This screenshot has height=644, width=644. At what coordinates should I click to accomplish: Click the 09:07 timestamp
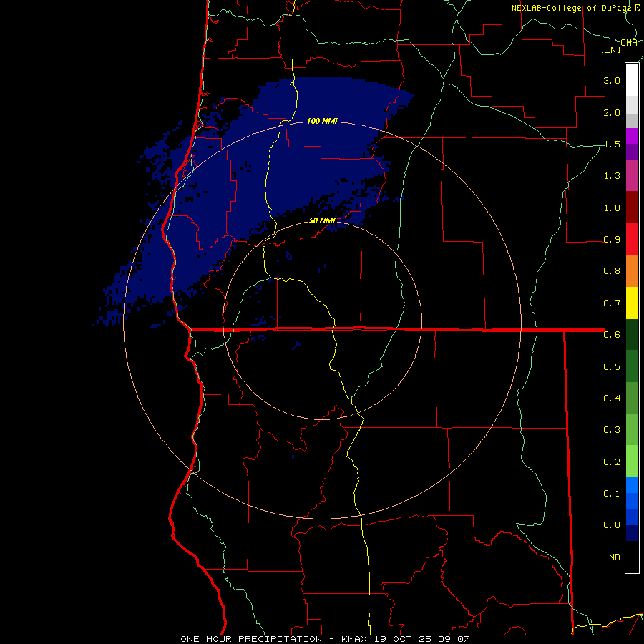(x=454, y=639)
